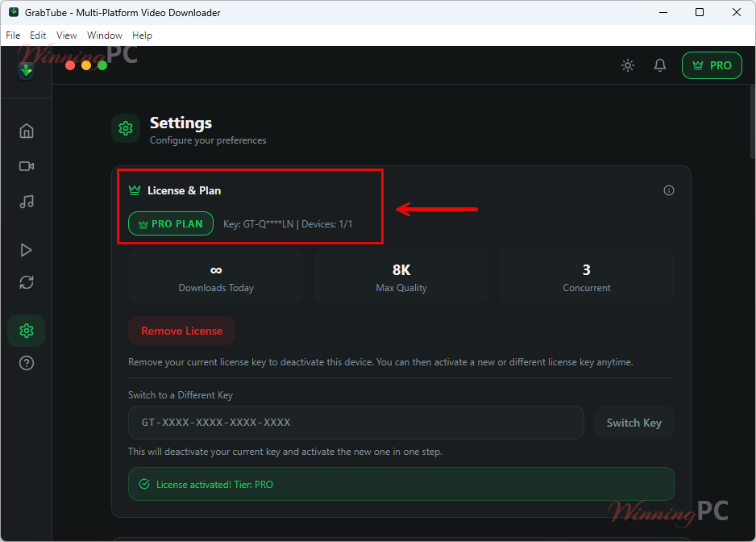Toggle light/dark theme sun icon

click(628, 65)
